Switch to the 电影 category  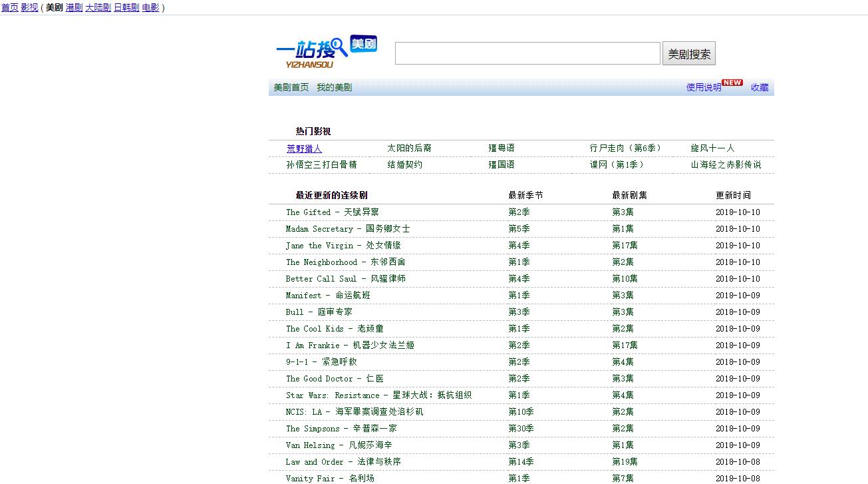coord(150,8)
